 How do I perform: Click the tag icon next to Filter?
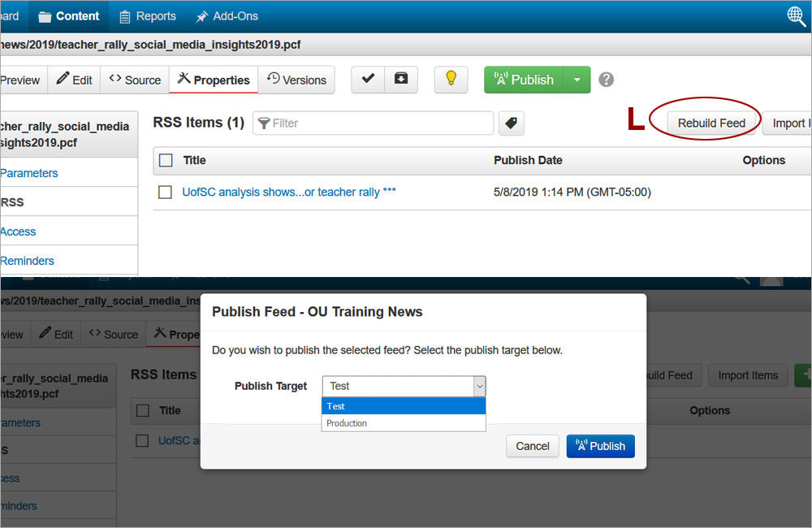pos(511,123)
